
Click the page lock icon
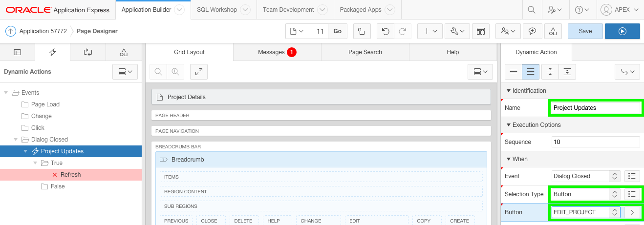(x=361, y=31)
